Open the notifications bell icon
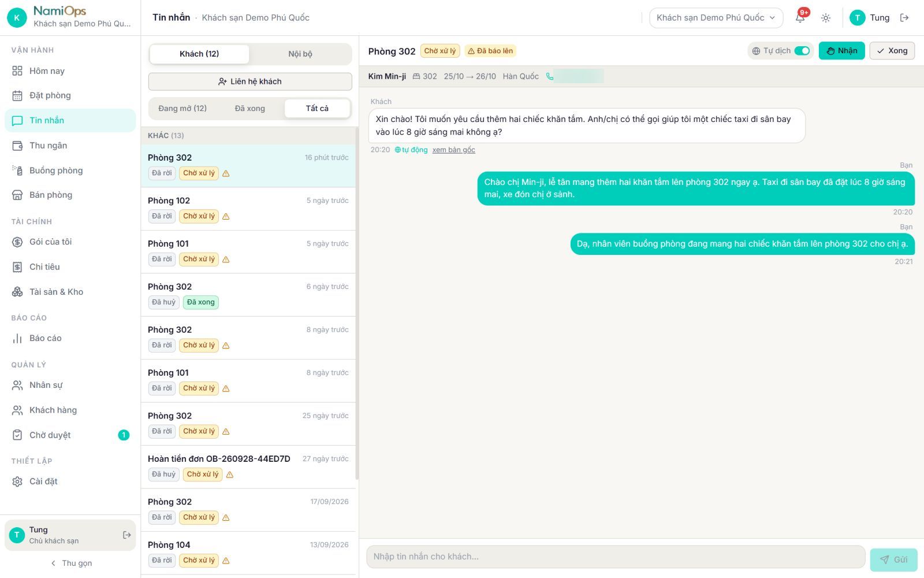 tap(800, 17)
